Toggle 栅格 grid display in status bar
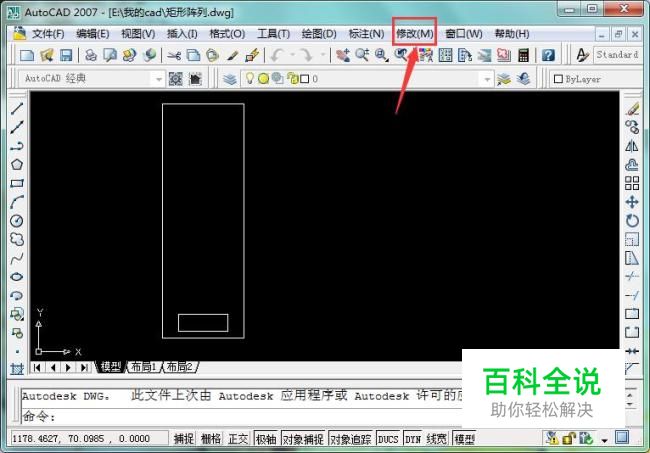The width and height of the screenshot is (650, 453). pyautogui.click(x=211, y=439)
